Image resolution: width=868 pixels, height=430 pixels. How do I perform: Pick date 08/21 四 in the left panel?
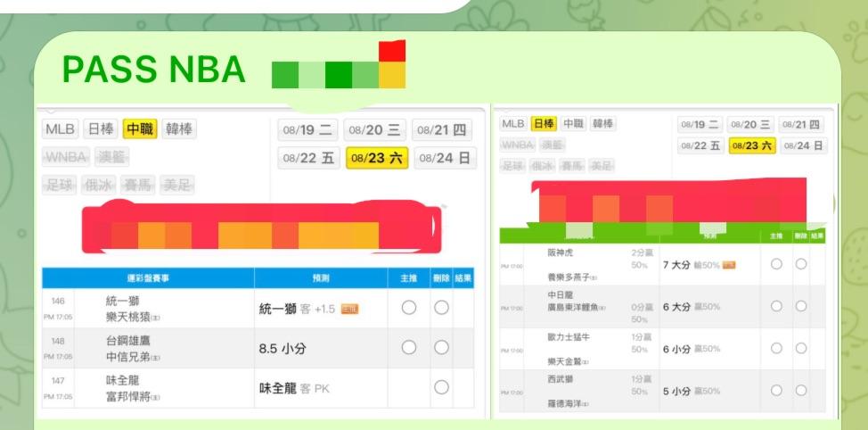[x=442, y=131]
